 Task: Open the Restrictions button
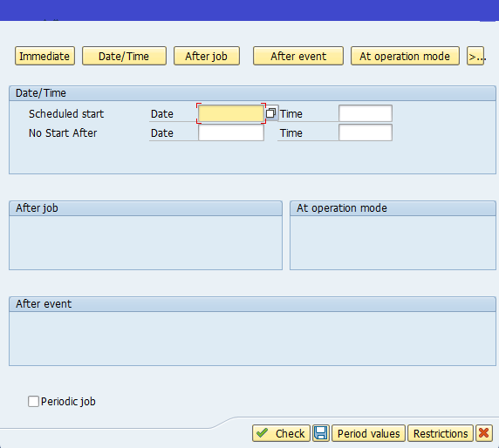click(441, 433)
